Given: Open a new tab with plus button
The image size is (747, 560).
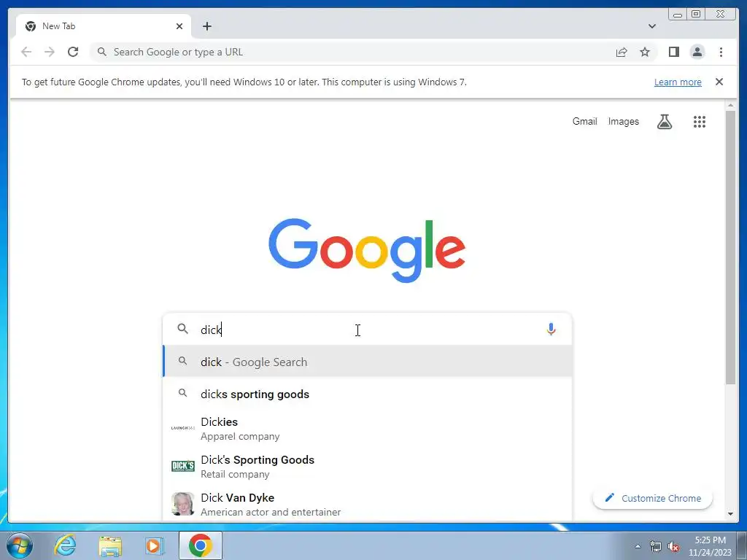Looking at the screenshot, I should pos(206,26).
